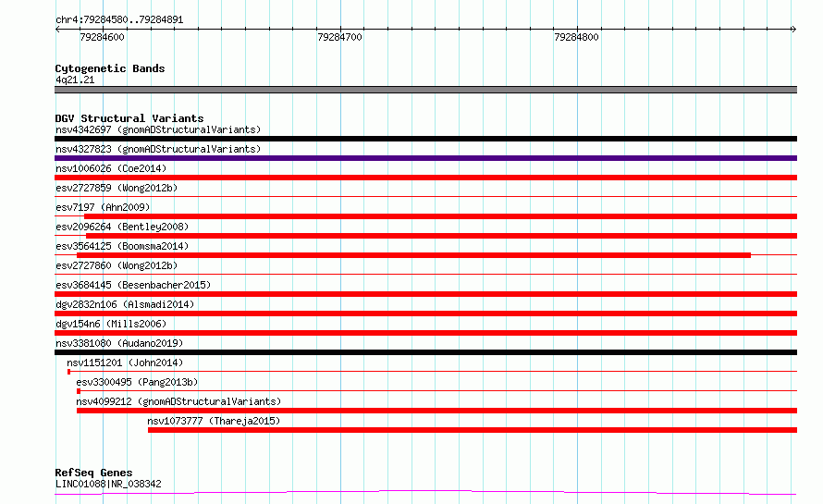Screen dimensions: 823x504
Task: Click ruler position 79284600
Action: point(103,37)
